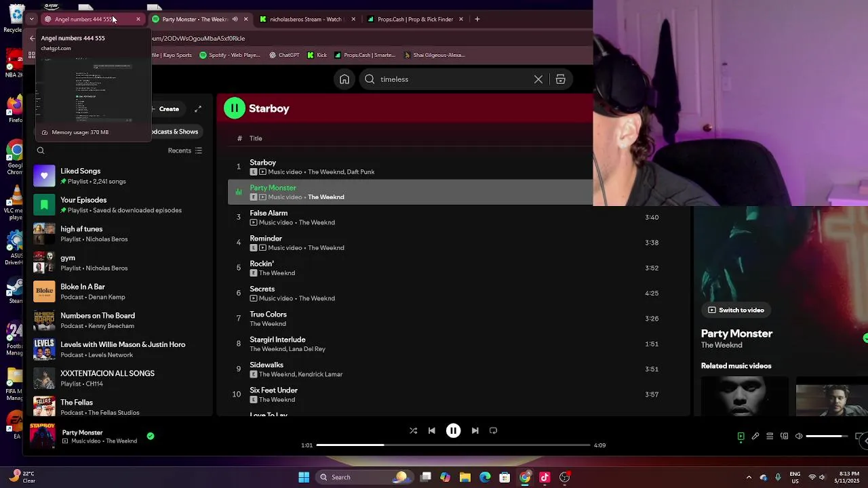Open Browse icon next to search bar
This screenshot has height=488, width=868.
tap(561, 79)
